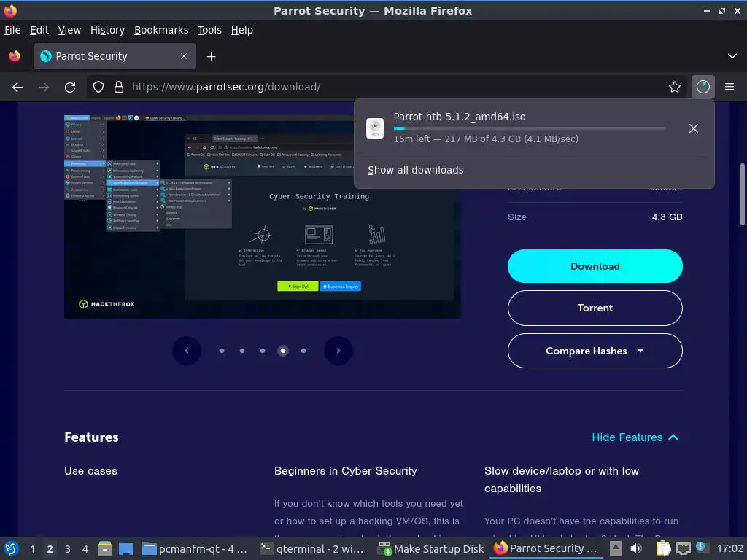Open Firefox View pinned icon
747x560 pixels.
(x=15, y=56)
